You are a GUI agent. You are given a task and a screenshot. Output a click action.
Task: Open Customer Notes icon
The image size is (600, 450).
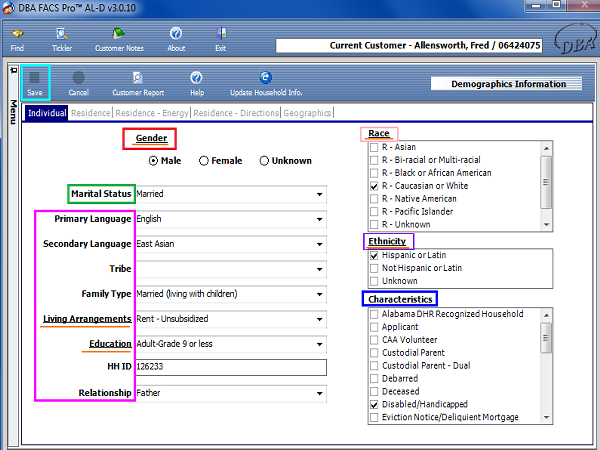click(x=119, y=40)
